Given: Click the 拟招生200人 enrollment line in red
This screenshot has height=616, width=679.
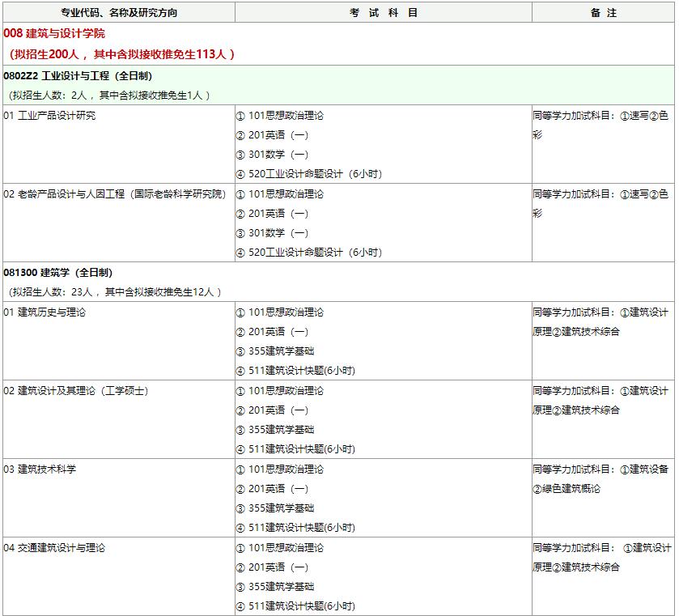Looking at the screenshot, I should click(x=121, y=54).
